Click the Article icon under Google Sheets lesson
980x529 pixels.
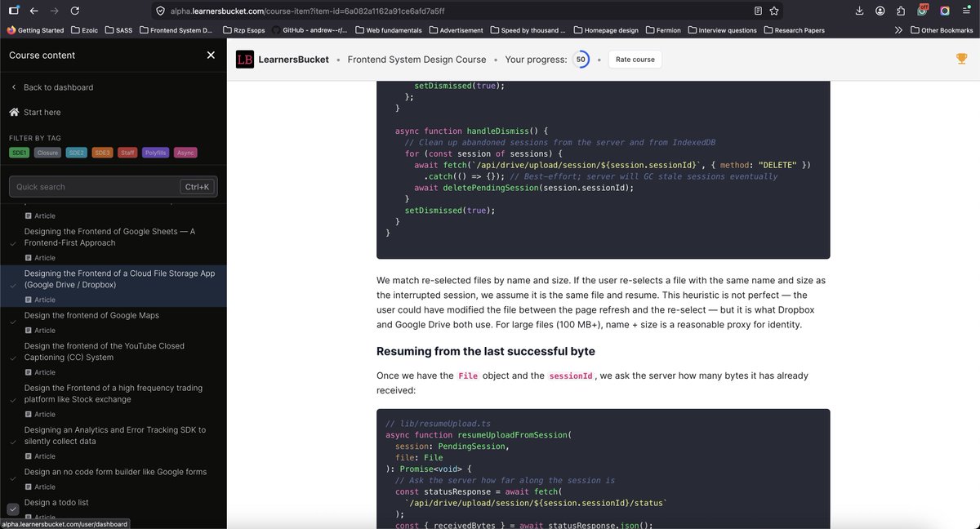(29, 258)
